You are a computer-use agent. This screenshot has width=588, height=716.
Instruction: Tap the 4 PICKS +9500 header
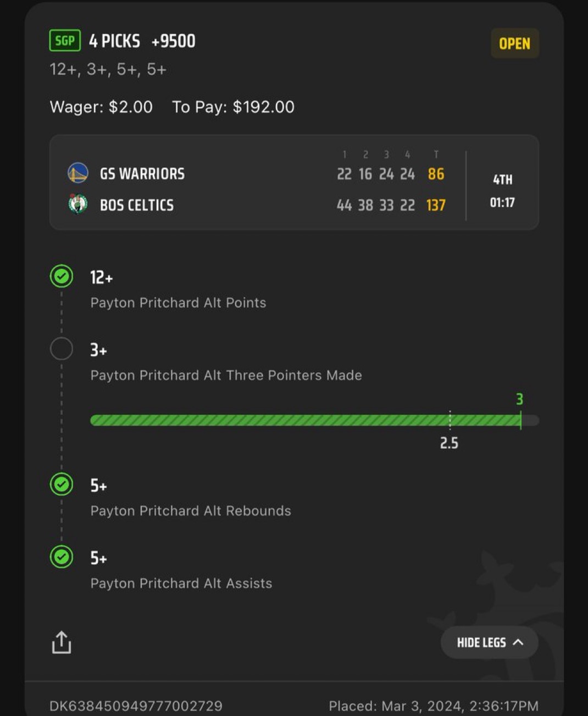[142, 41]
